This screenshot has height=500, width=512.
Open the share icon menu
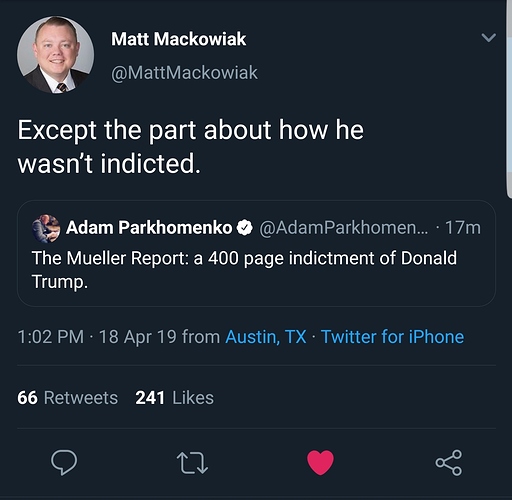[x=449, y=462]
